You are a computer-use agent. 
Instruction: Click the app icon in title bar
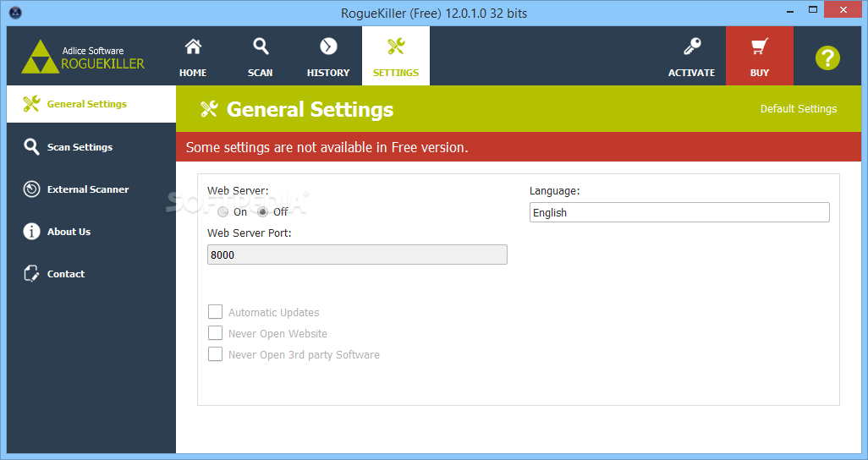(15, 13)
